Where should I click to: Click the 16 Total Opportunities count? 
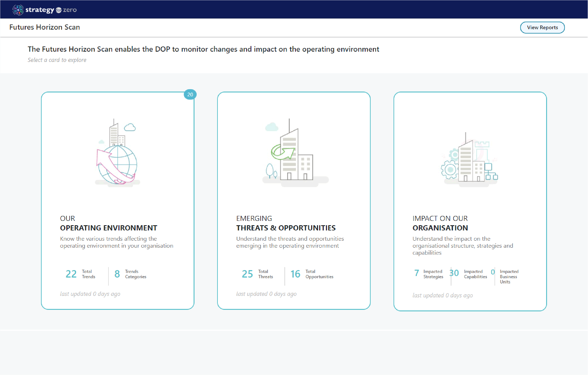pyautogui.click(x=312, y=274)
